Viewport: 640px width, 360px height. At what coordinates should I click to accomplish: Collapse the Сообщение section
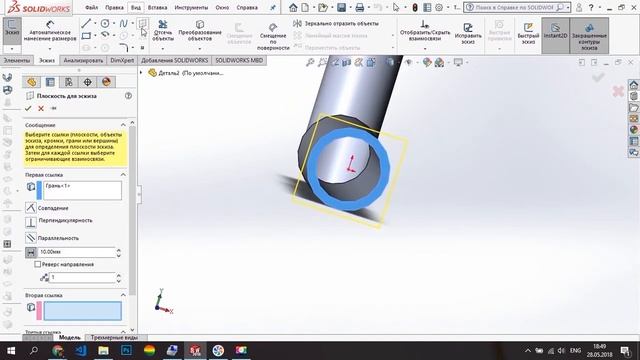pos(123,125)
